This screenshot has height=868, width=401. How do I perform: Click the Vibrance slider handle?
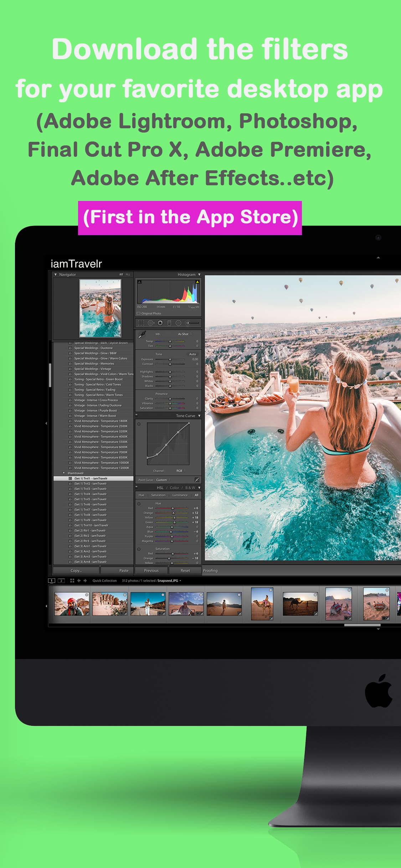click(170, 404)
